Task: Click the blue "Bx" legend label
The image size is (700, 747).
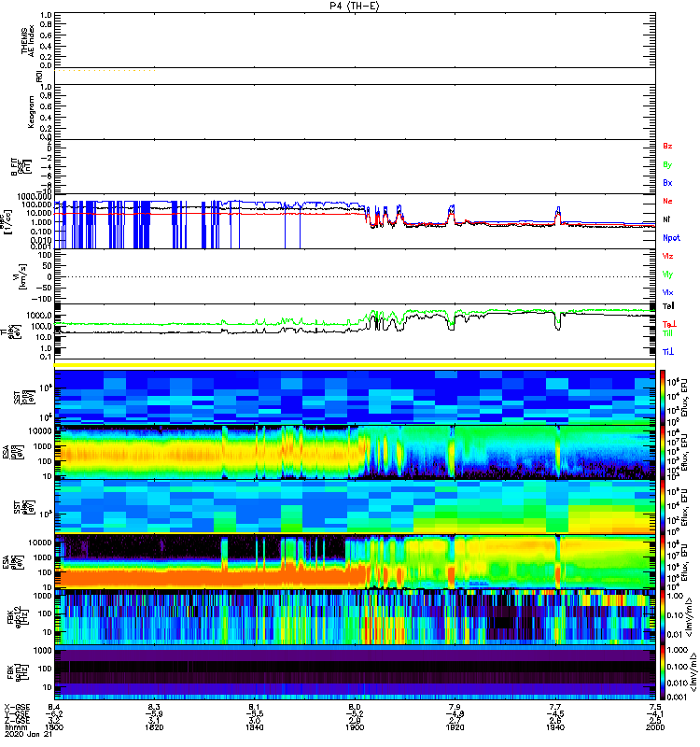Action: (x=667, y=182)
